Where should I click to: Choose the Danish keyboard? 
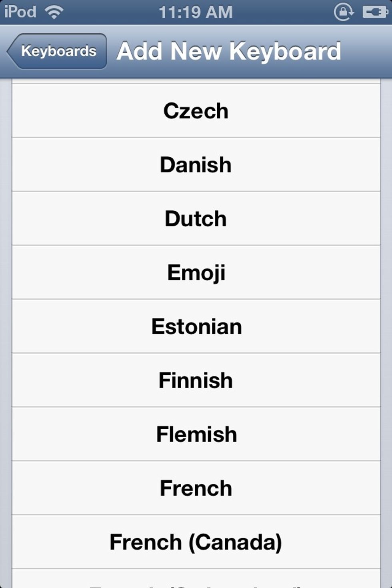pyautogui.click(x=196, y=165)
